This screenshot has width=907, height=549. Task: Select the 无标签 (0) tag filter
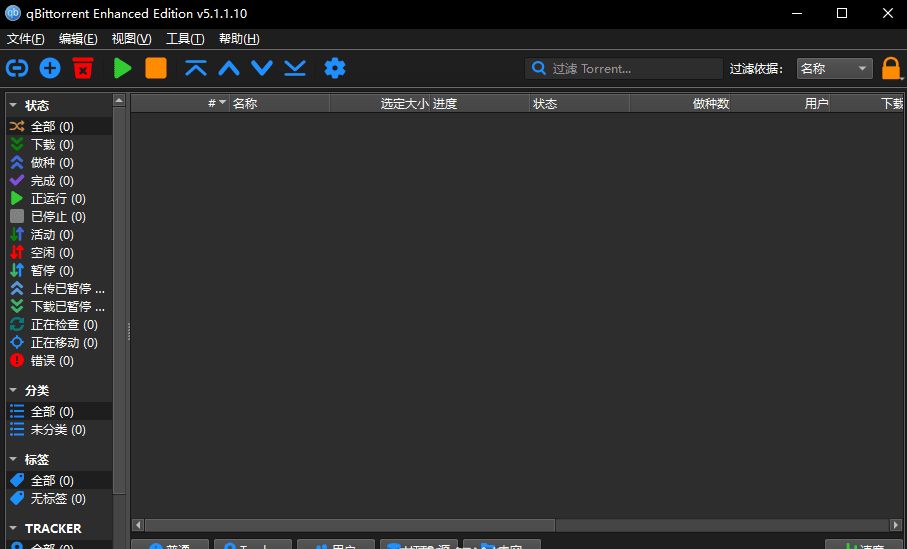tap(60, 498)
